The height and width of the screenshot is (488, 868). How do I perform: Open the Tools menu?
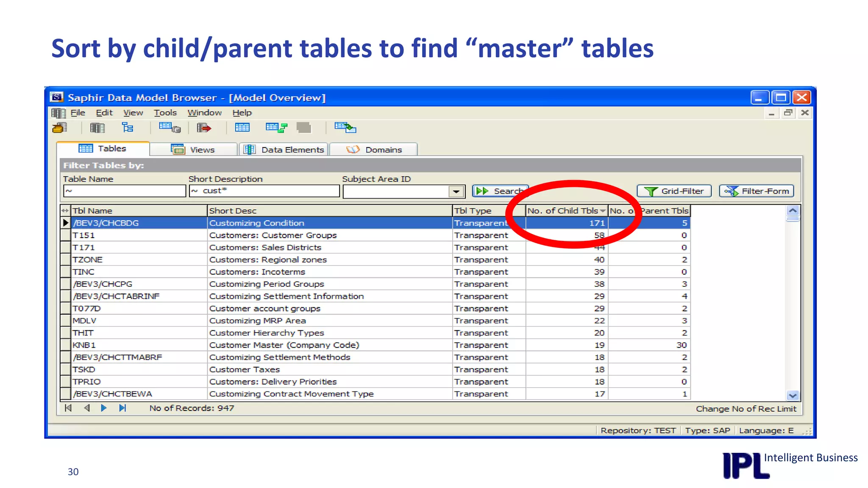(165, 113)
